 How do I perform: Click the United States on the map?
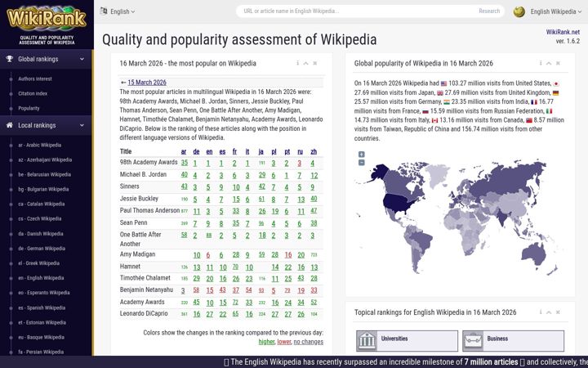point(399,203)
